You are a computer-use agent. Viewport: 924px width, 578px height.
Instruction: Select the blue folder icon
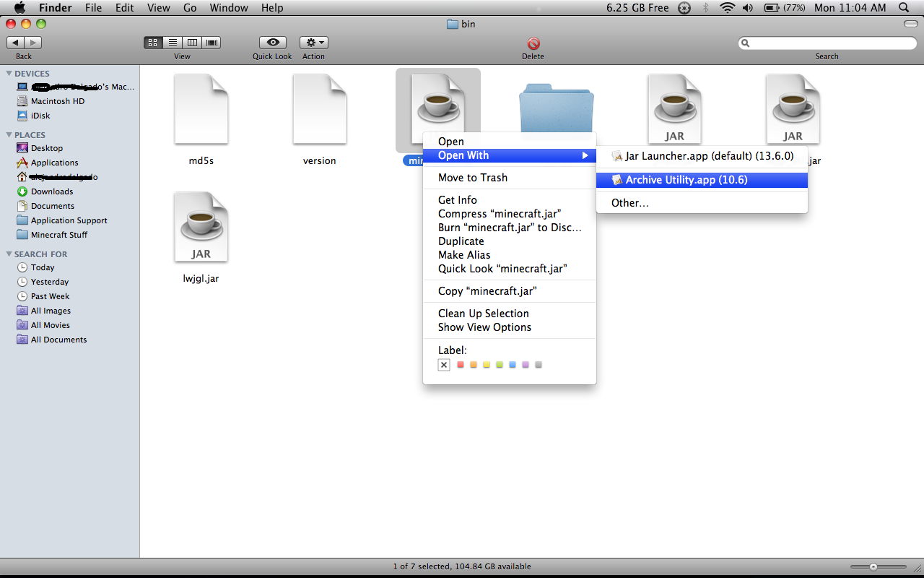pos(557,106)
